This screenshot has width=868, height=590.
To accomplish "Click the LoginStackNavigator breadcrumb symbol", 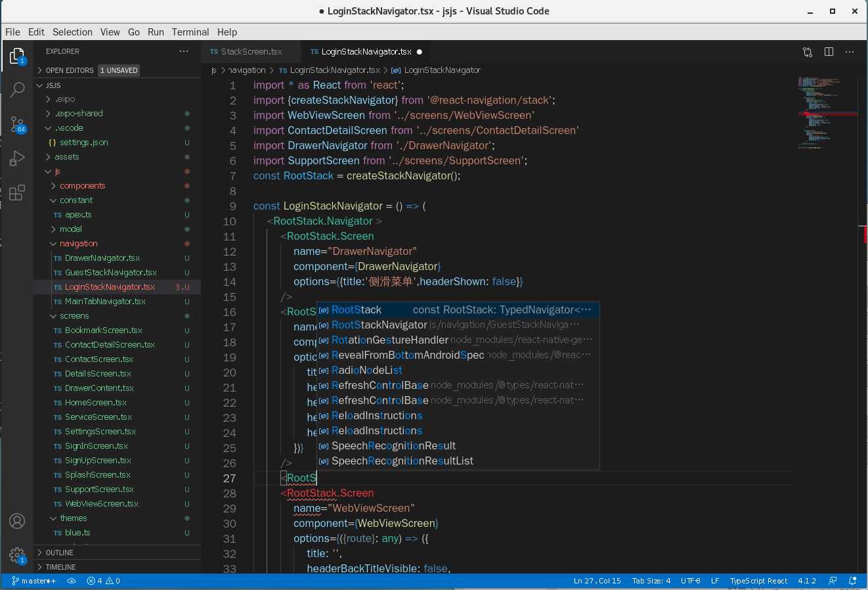I will tap(436, 70).
